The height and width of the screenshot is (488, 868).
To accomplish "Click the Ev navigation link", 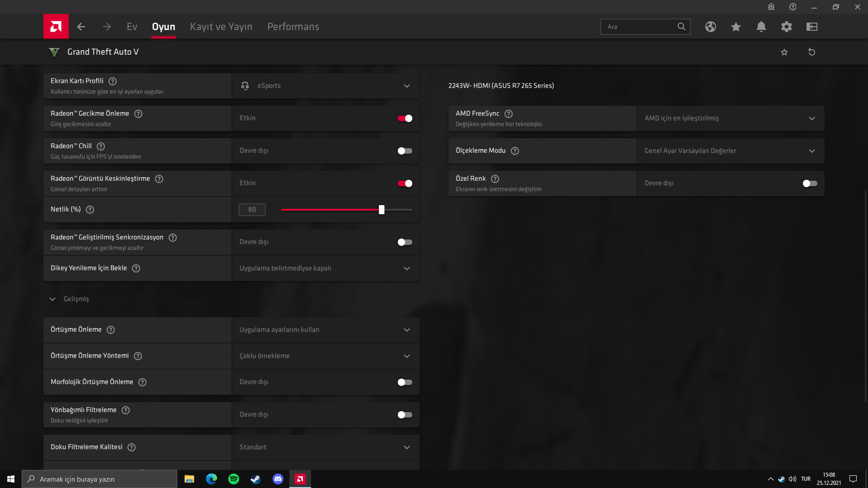I will [x=132, y=27].
